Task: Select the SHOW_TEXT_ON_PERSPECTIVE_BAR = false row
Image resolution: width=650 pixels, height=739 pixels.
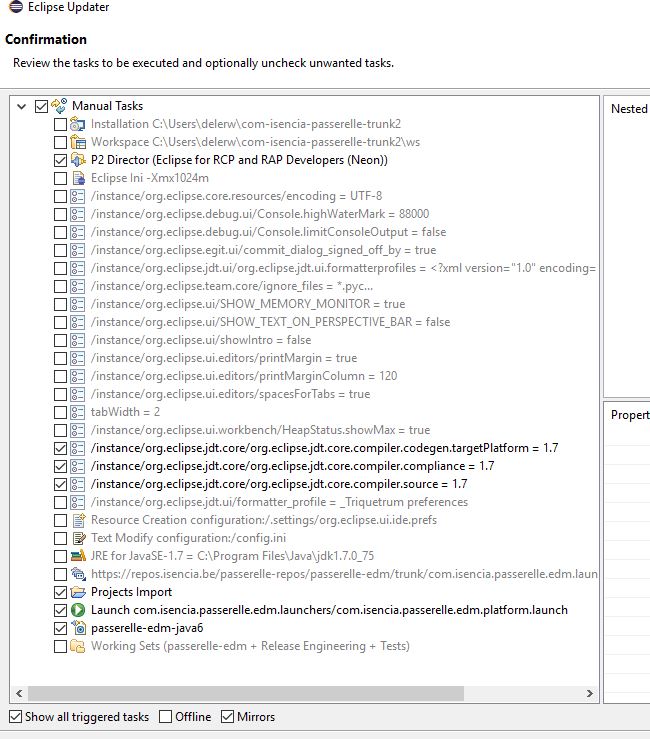Action: tap(270, 322)
